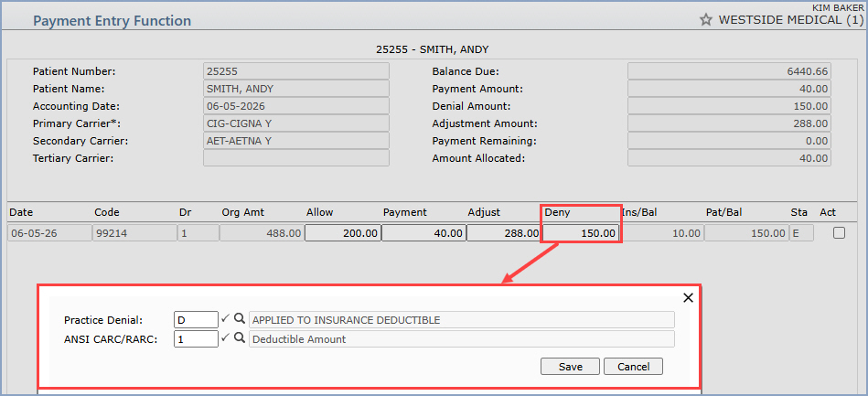The height and width of the screenshot is (396, 868).
Task: Click the Ins/Bal cell 10.00
Action: pyautogui.click(x=662, y=233)
